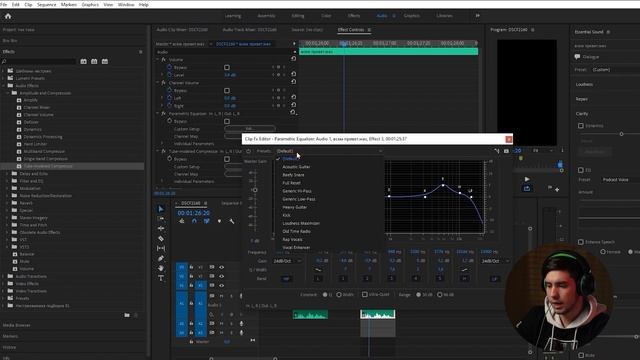Expand the Delay and Echo folder
Image resolution: width=640 pixels, height=360 pixels.
point(7,173)
